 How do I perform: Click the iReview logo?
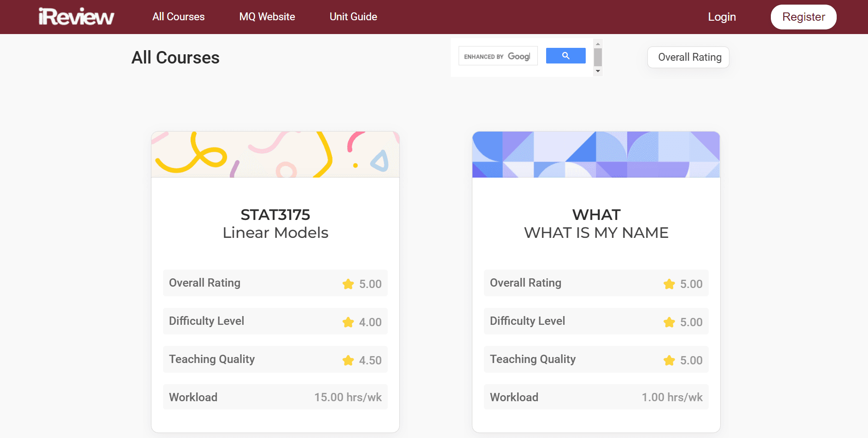[76, 17]
